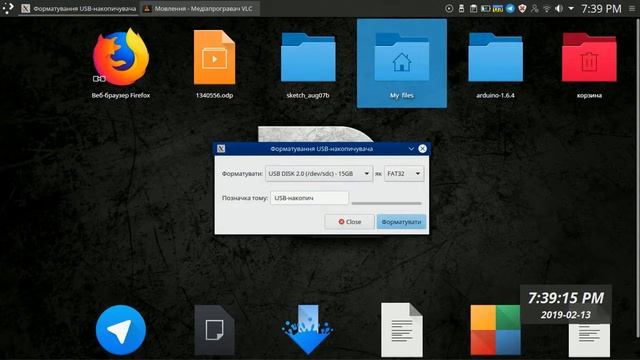Click the 7:39 PM panel clock
The height and width of the screenshot is (360, 640).
click(601, 9)
